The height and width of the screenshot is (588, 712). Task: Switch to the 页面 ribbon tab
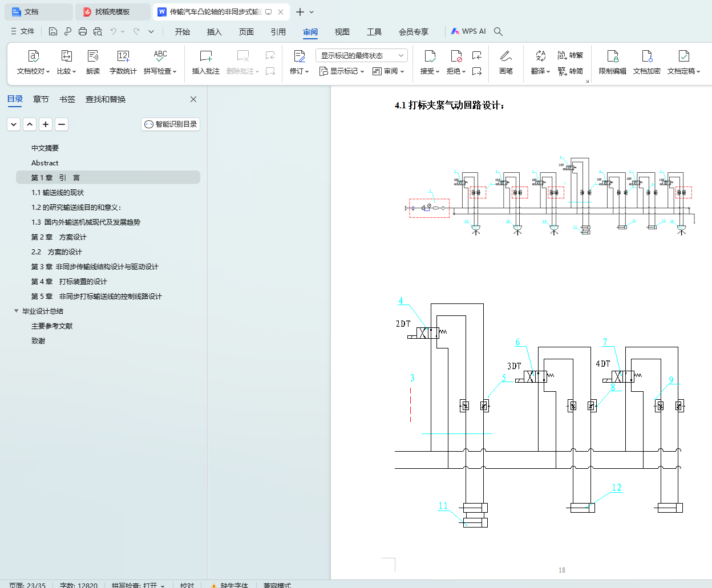(x=246, y=31)
